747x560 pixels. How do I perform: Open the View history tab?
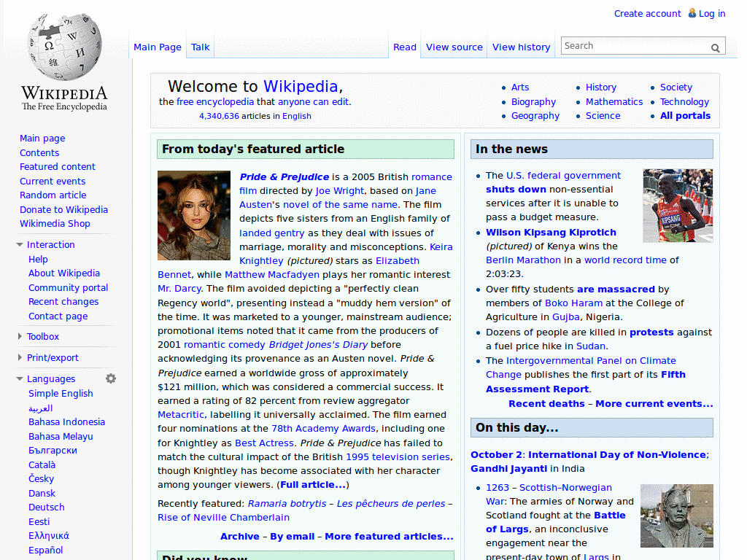point(521,47)
